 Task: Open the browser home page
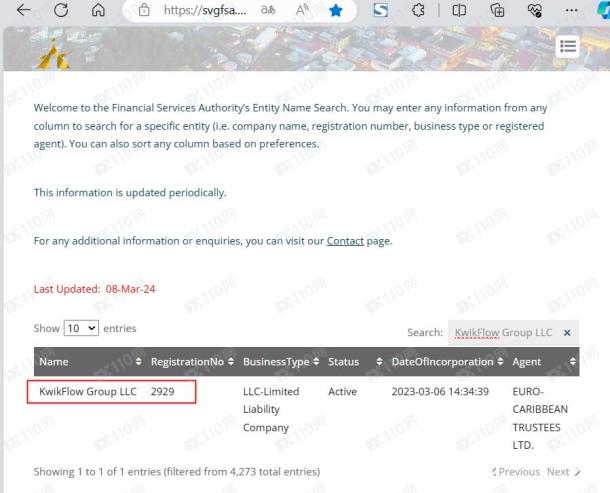point(98,10)
